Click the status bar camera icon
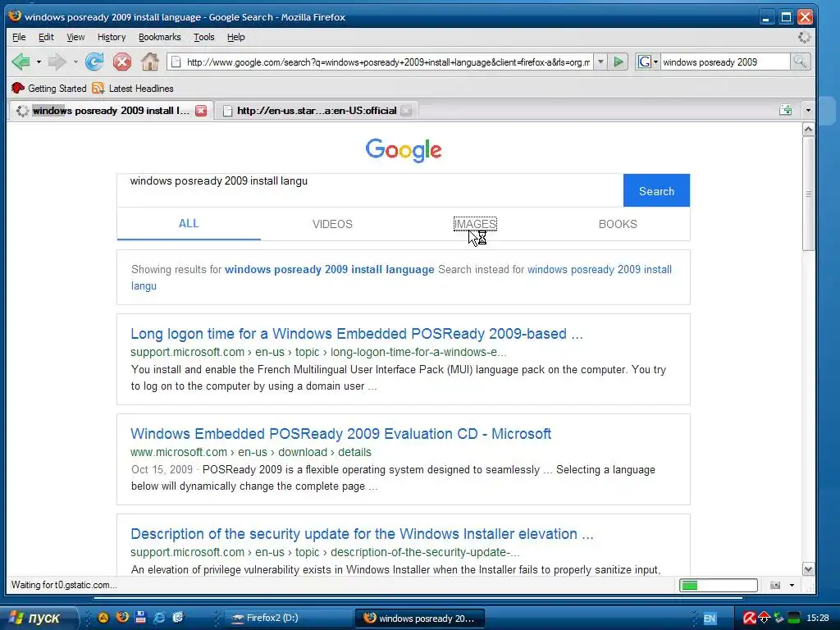840x630 pixels. 775,585
